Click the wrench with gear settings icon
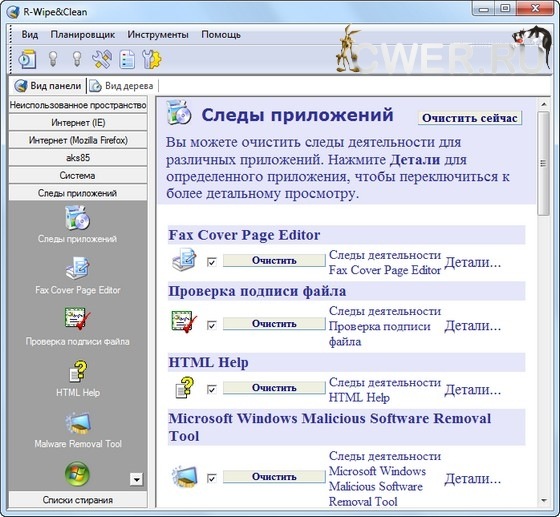This screenshot has height=517, width=560. [151, 59]
